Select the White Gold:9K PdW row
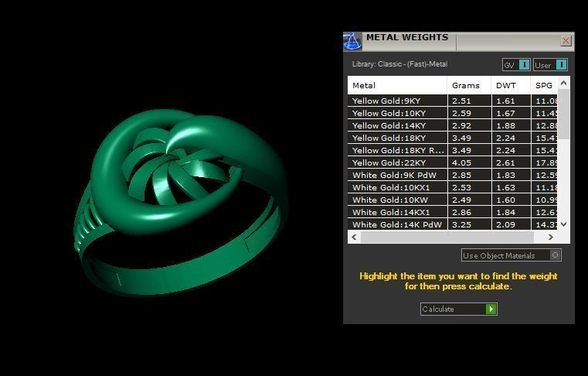 453,175
